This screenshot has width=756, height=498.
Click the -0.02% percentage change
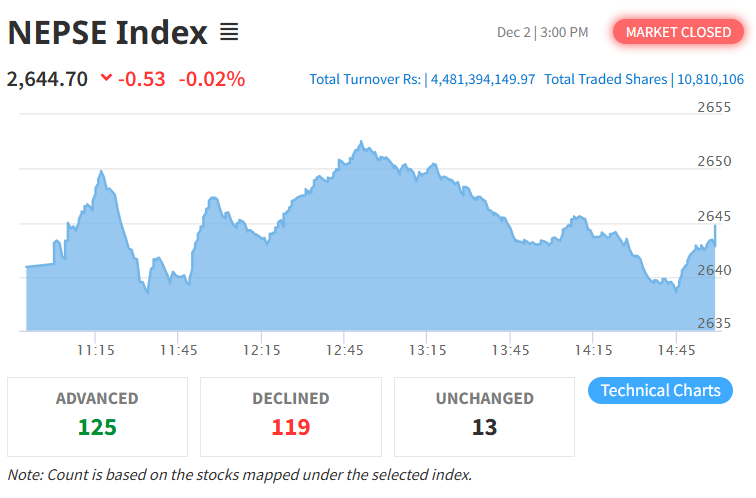coord(211,78)
